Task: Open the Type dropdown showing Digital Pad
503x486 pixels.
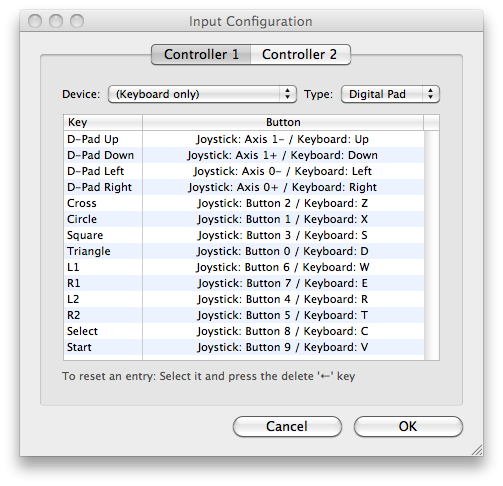Action: click(390, 94)
